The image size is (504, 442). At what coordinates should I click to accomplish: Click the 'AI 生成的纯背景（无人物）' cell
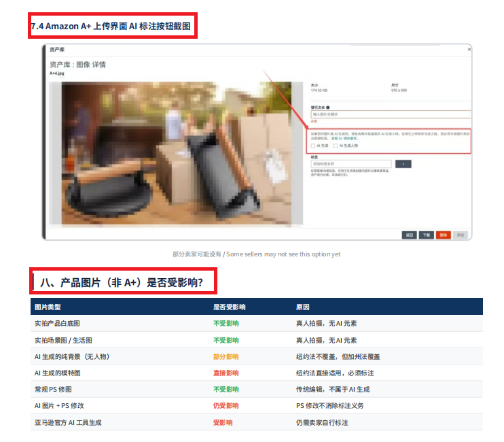(72, 356)
